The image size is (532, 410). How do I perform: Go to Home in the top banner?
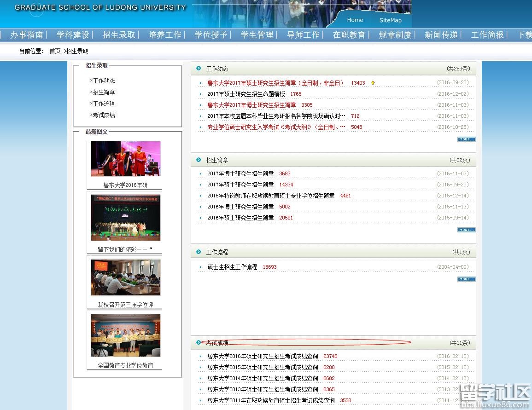coord(355,20)
